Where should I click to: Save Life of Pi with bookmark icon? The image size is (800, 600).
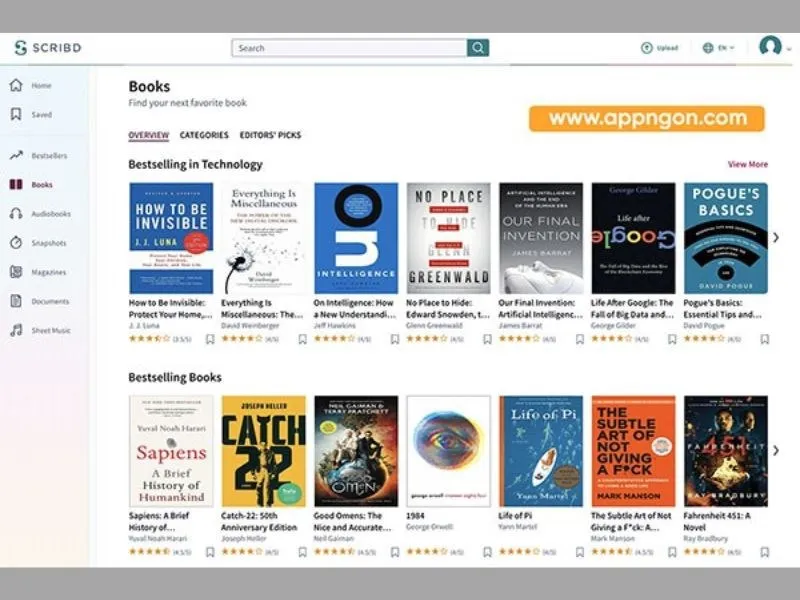[x=580, y=552]
